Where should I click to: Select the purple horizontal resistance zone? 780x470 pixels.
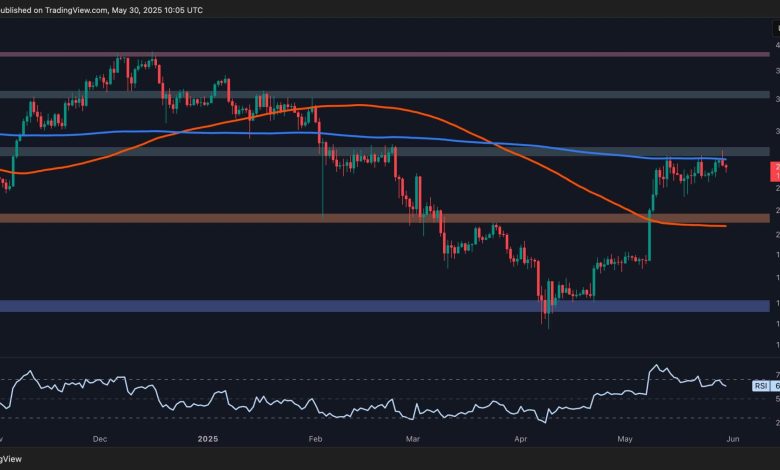coord(385,54)
